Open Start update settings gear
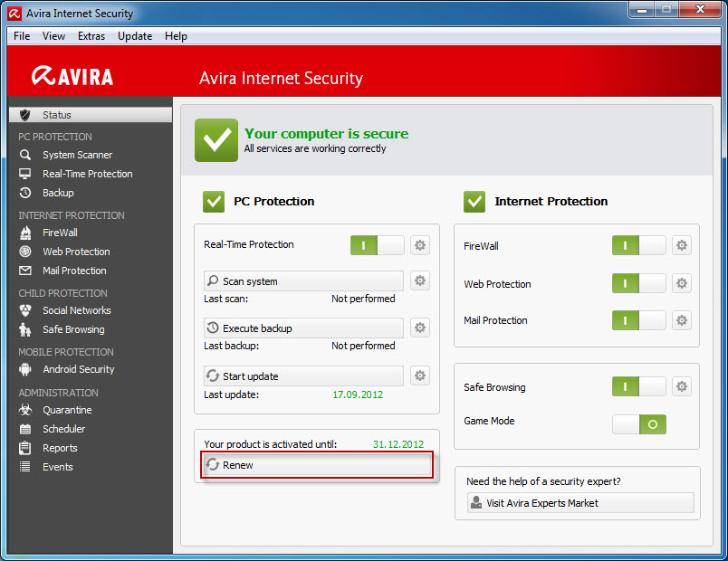728x561 pixels. pyautogui.click(x=420, y=376)
